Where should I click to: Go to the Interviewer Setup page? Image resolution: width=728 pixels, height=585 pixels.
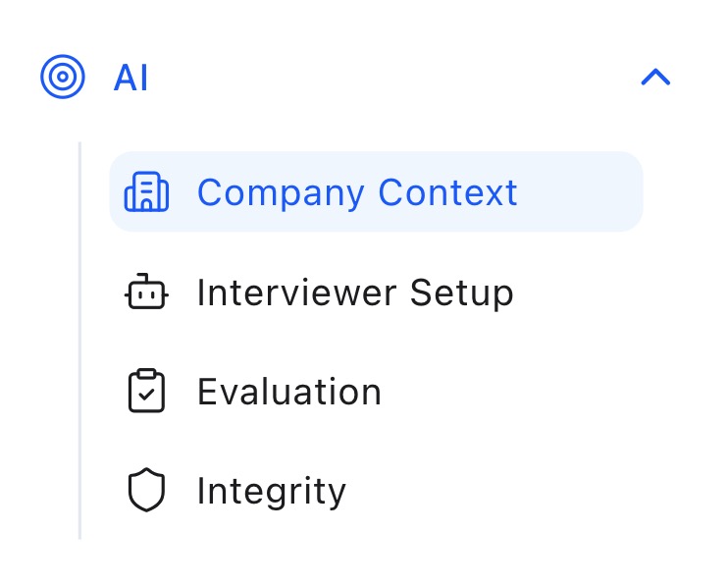(354, 292)
